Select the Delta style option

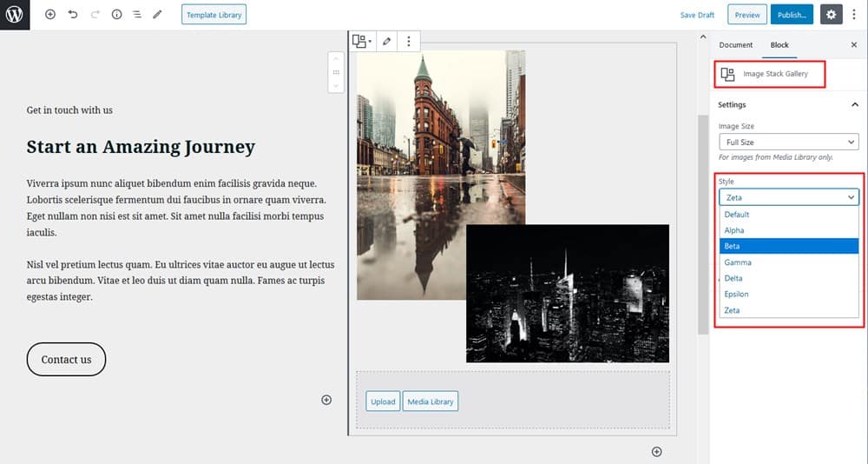point(789,278)
